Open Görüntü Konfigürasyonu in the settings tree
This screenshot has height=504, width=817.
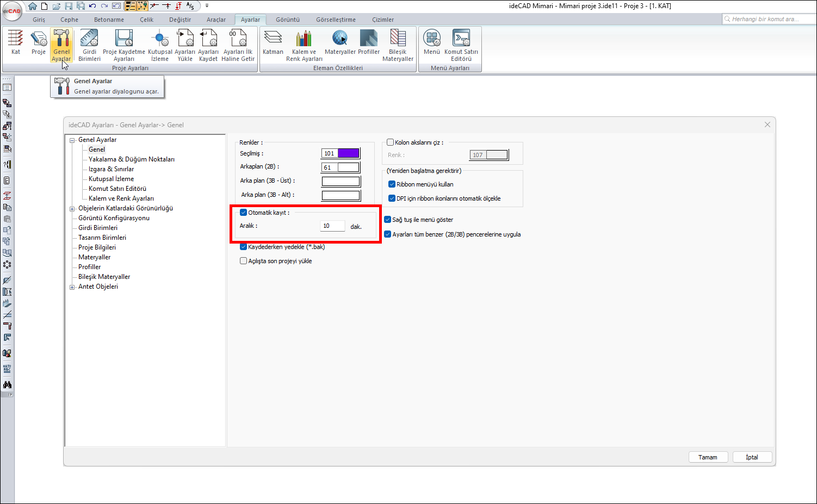click(x=114, y=218)
